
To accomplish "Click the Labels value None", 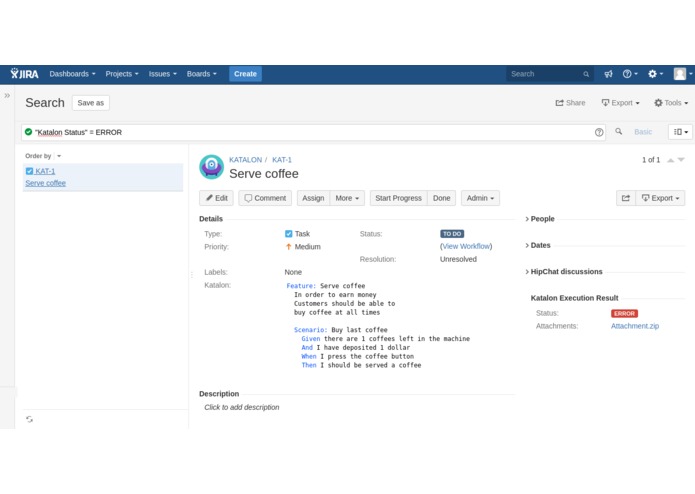I will click(293, 272).
